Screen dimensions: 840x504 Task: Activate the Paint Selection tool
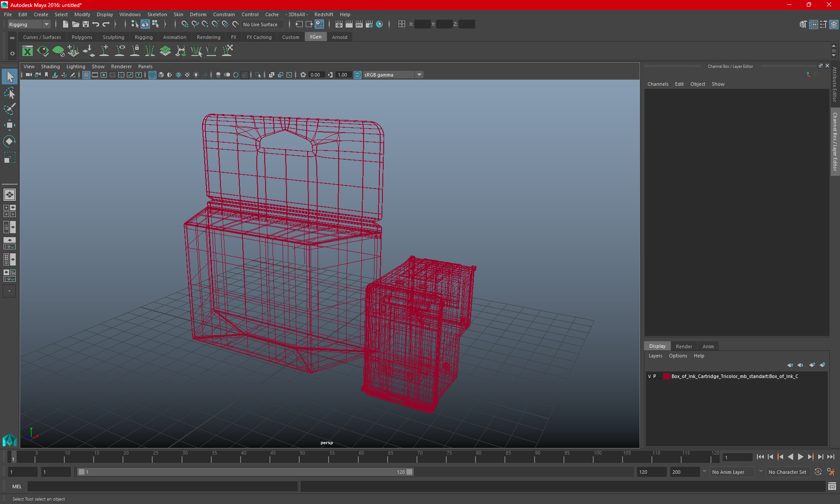pos(10,109)
